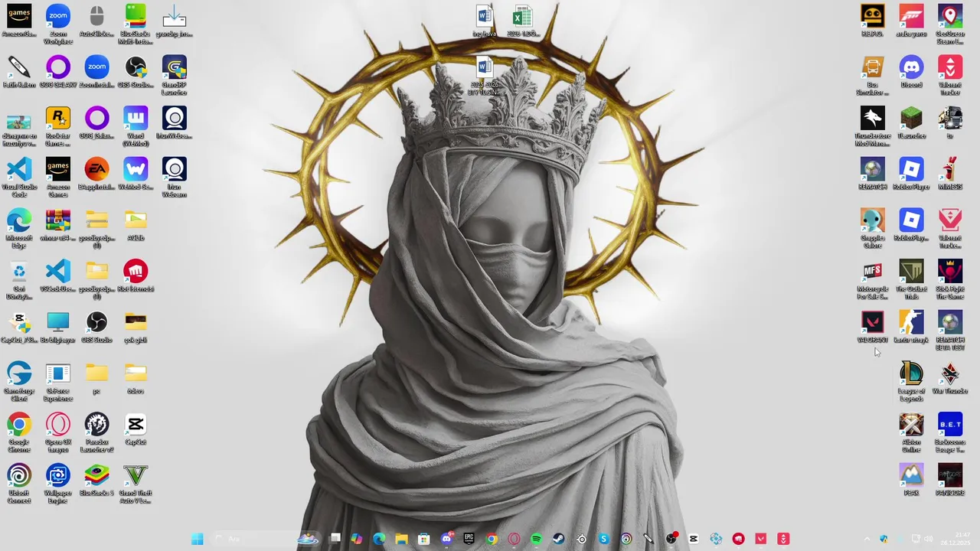The image size is (980, 551).
Task: Select the Rockstar Games Launcher icon
Action: pos(58,126)
